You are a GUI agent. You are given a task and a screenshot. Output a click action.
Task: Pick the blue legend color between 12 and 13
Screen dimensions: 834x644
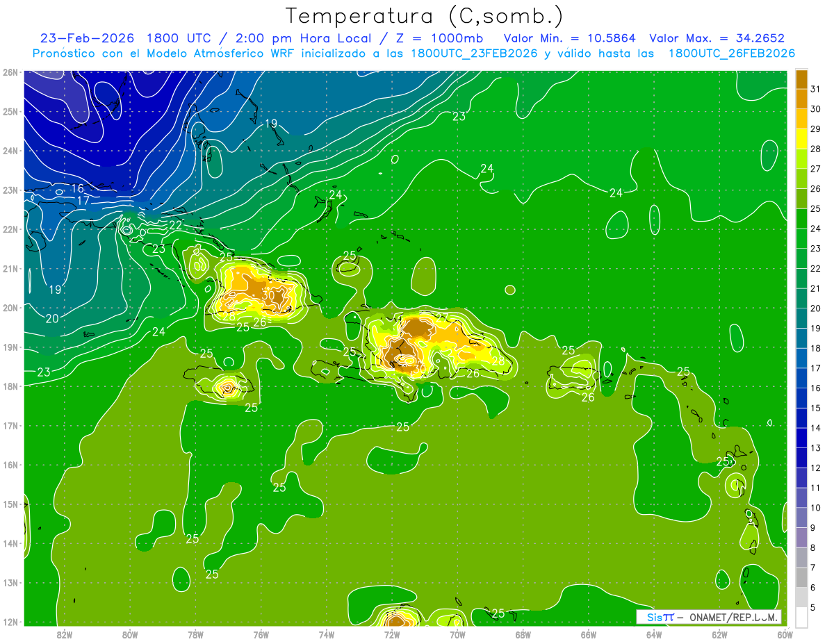(x=801, y=458)
